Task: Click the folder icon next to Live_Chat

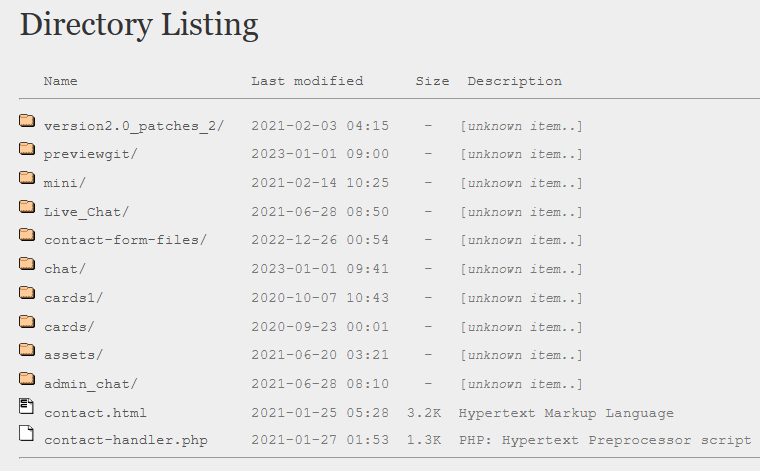Action: point(27,207)
